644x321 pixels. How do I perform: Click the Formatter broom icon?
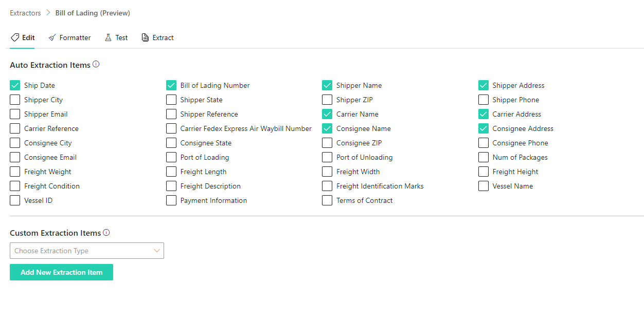tap(52, 37)
